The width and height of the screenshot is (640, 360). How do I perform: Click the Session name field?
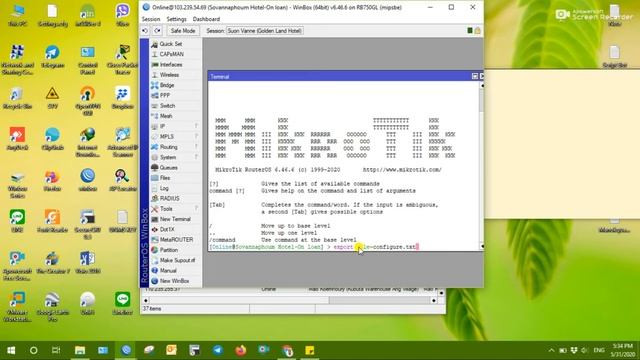(264, 31)
